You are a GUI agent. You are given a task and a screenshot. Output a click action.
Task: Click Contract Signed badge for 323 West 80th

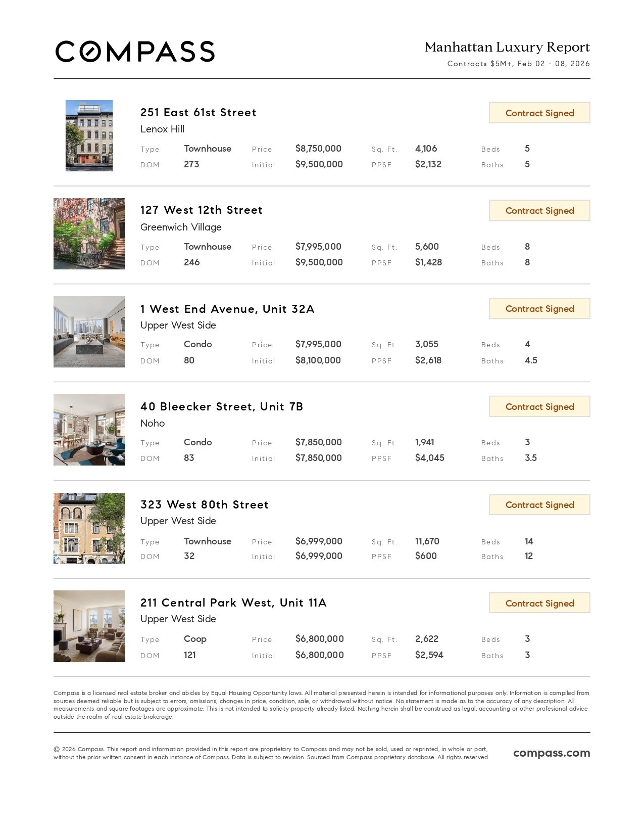539,505
